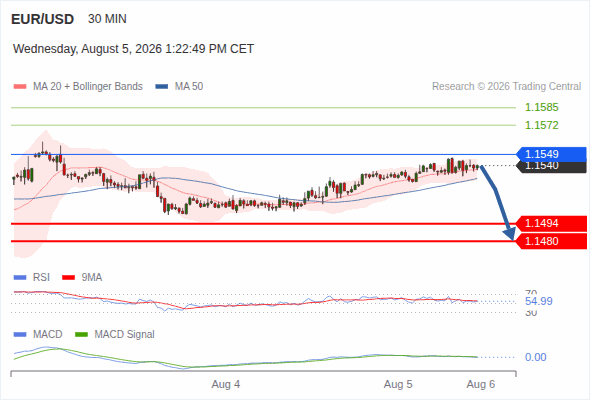590x400 pixels.
Task: Click the Aug 5 date axis marker
Action: coord(398,385)
